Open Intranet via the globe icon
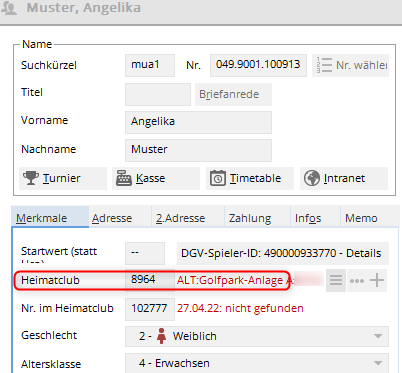Image resolution: width=402 pixels, height=373 pixels. (312, 178)
